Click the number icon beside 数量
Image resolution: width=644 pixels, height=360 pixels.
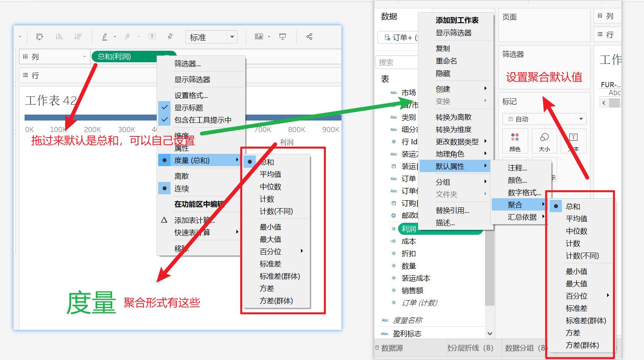[394, 266]
